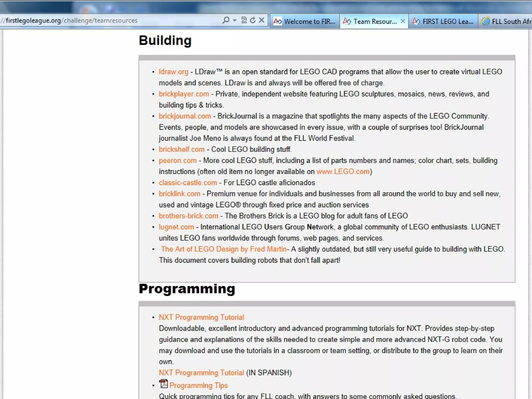
Task: Click the search magnifier in address bar
Action: click(226, 20)
